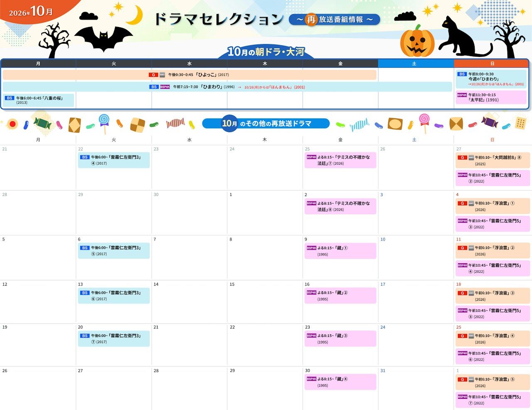Click the orange 日 header in the top table
Screen dimensions: 532x410
(x=491, y=64)
